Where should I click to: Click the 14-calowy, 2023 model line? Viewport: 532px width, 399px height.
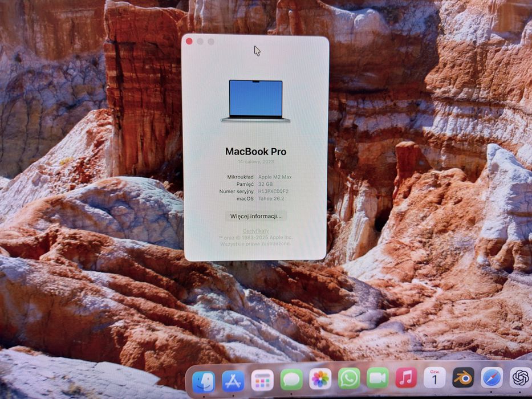(x=255, y=161)
